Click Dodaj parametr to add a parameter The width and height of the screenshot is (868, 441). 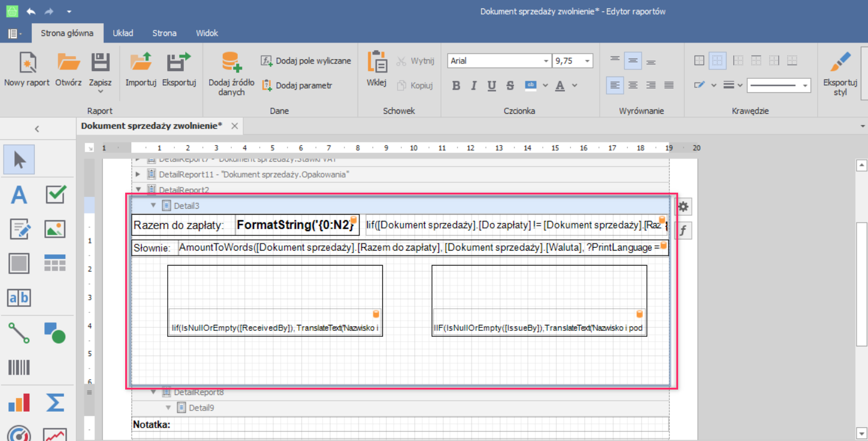(x=297, y=86)
